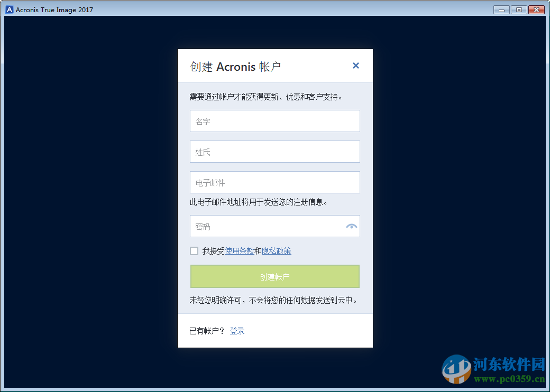Click inside the 名字 first name field

(x=274, y=121)
